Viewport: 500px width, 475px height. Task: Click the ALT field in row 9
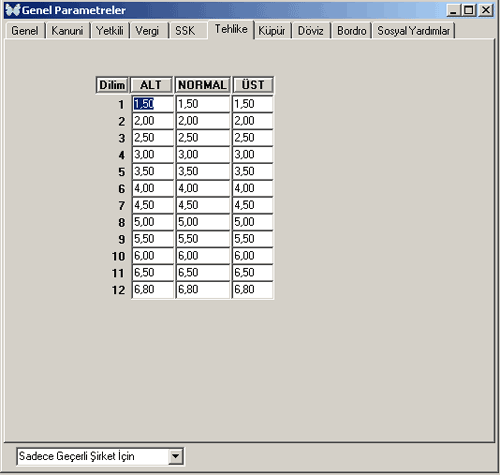tap(153, 239)
